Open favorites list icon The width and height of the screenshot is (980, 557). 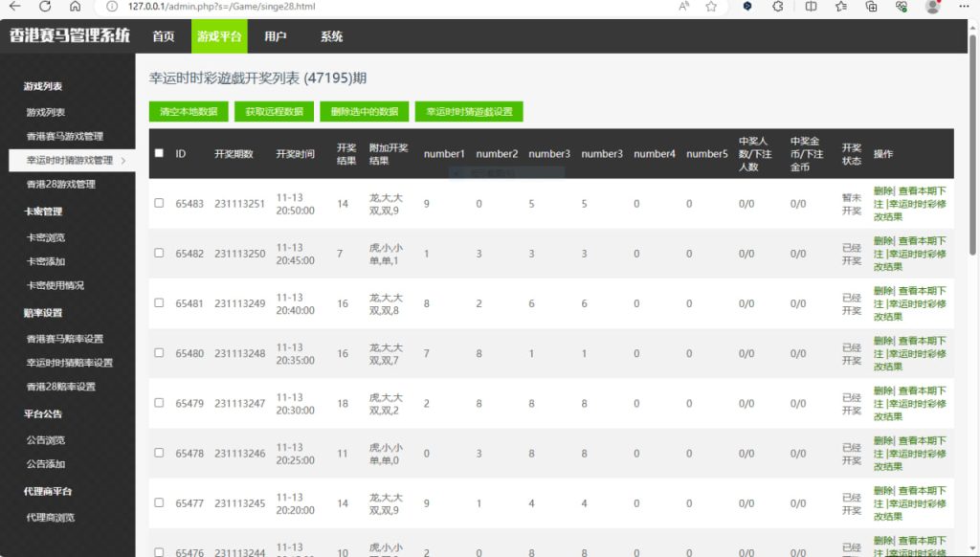click(841, 7)
